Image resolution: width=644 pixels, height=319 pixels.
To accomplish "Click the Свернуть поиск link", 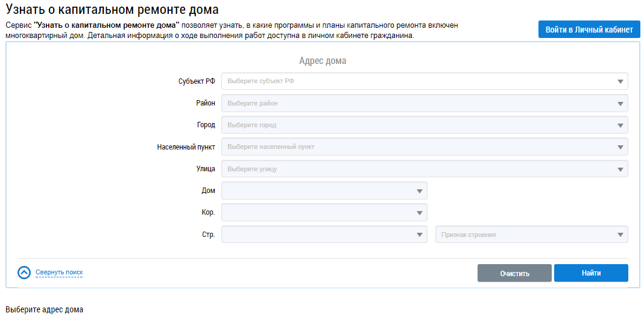I will pyautogui.click(x=59, y=273).
